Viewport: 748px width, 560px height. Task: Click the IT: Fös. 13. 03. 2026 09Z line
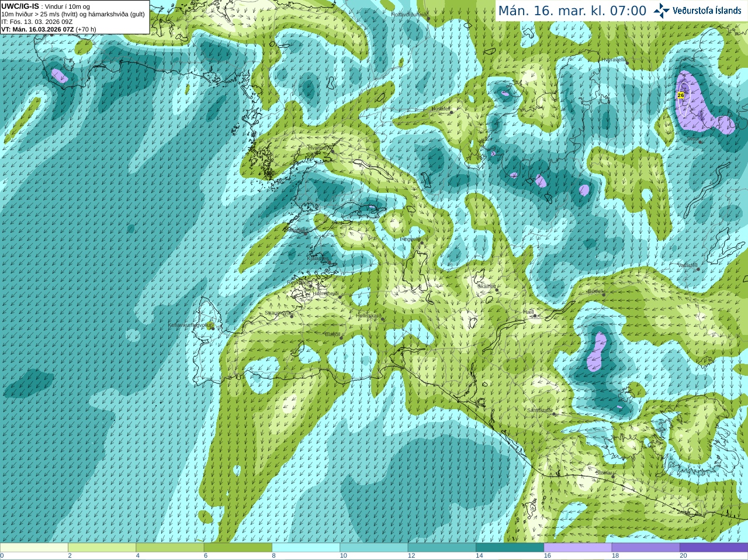click(x=37, y=22)
